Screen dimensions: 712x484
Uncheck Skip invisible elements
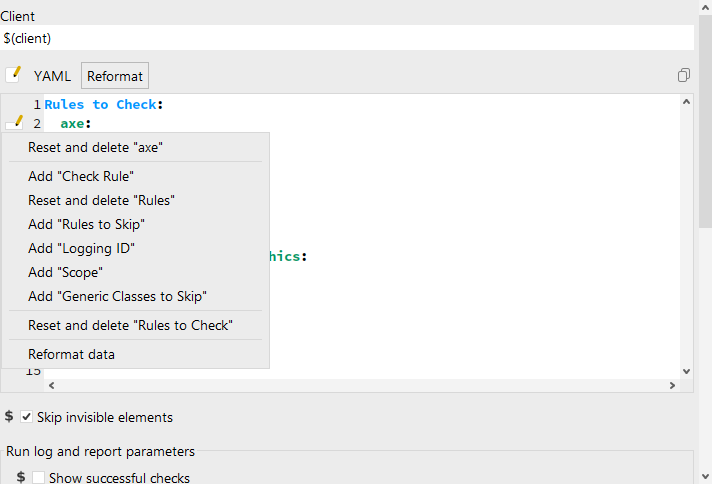click(x=27, y=417)
